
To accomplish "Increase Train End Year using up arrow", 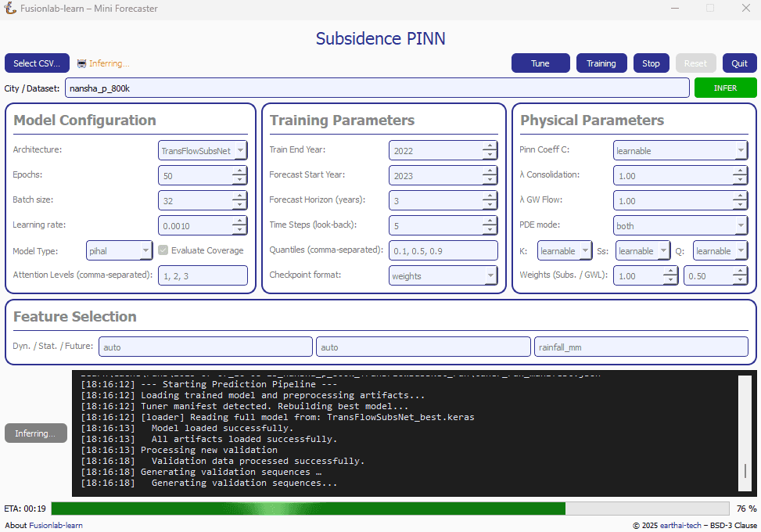I will [490, 146].
